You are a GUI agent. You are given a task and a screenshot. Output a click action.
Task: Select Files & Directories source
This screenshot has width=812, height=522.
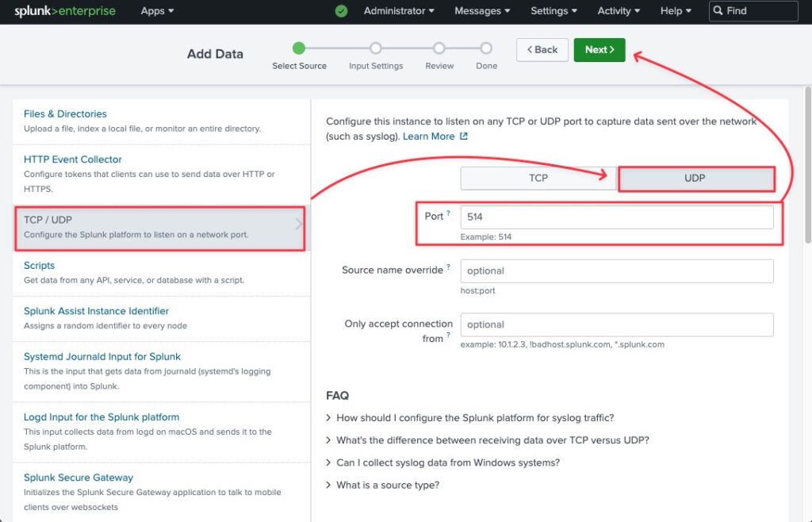coord(162,121)
